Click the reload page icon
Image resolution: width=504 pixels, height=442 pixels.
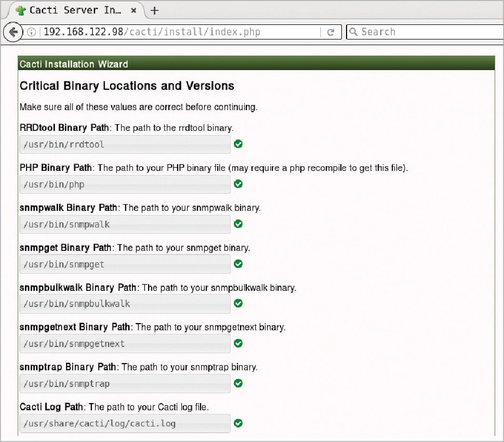point(330,32)
